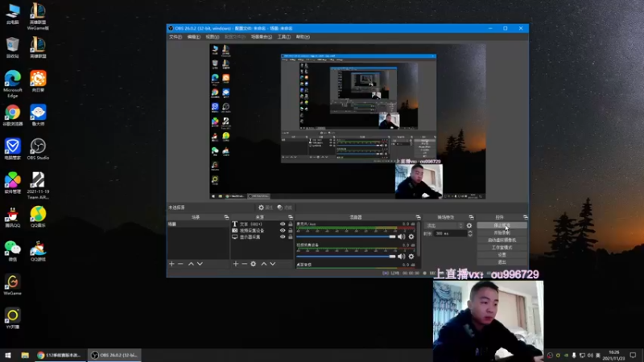
Task: Open the View menu in OBS
Action: [x=212, y=37]
